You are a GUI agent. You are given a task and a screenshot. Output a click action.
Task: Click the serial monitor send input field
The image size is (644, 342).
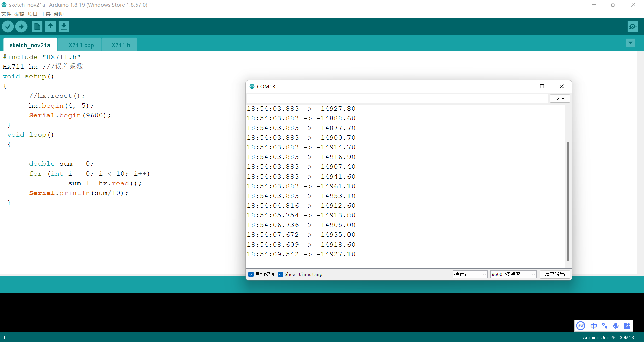click(x=397, y=98)
